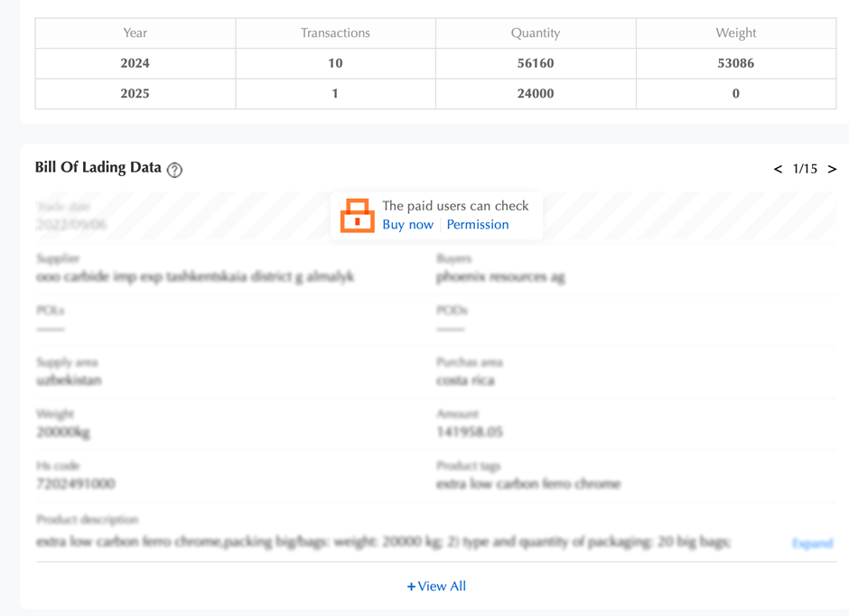
Task: Go to the previous bill of lading page
Action: 778,169
